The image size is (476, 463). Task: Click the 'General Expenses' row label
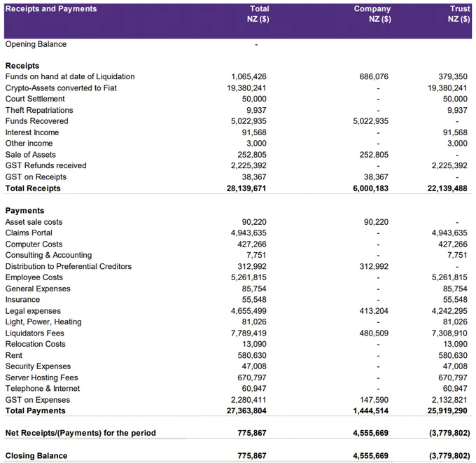[x=38, y=289]
